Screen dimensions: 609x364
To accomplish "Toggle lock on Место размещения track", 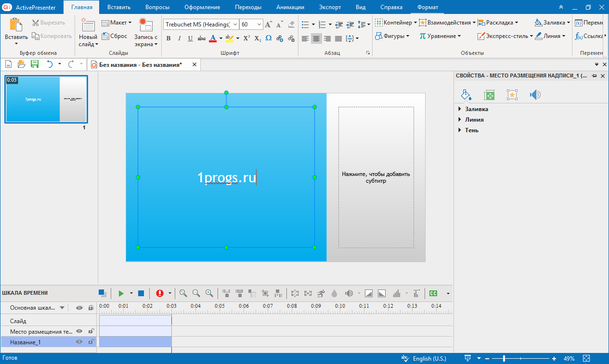I will tap(91, 331).
